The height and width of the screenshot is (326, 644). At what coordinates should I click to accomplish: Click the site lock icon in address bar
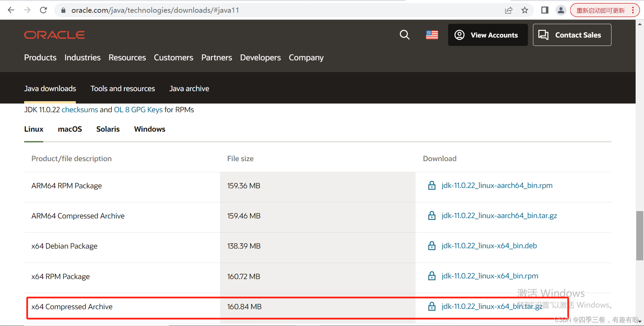[63, 10]
